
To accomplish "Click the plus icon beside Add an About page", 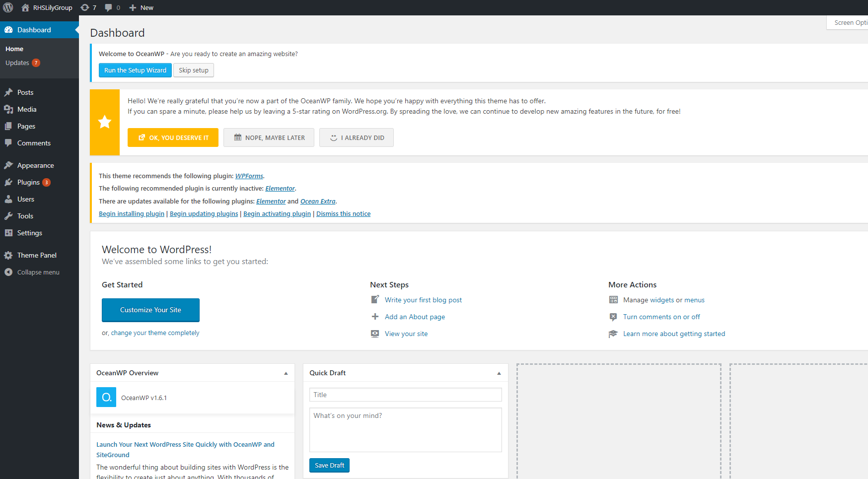I will (375, 316).
